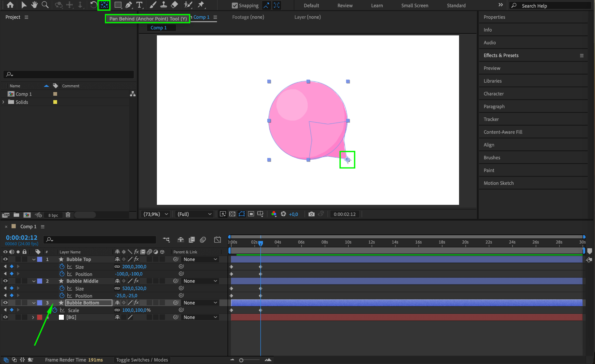The width and height of the screenshot is (595, 364).
Task: Toggle the Snapping checkbox
Action: (x=235, y=6)
